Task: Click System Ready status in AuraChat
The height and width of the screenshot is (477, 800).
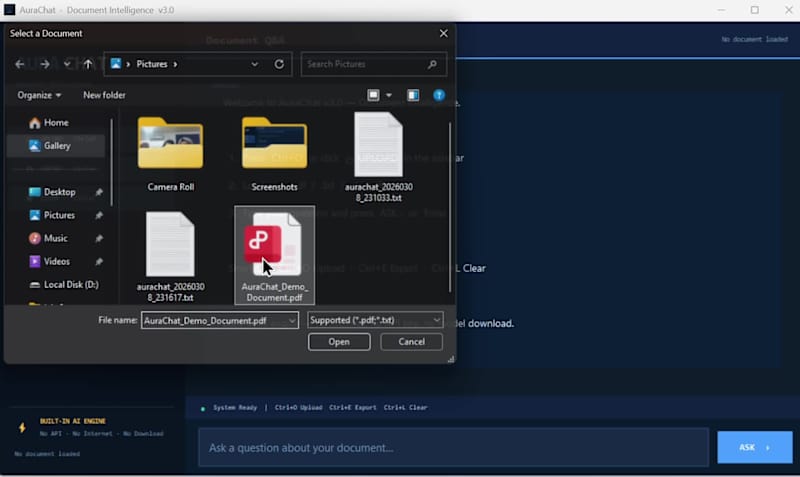Action: tap(235, 408)
